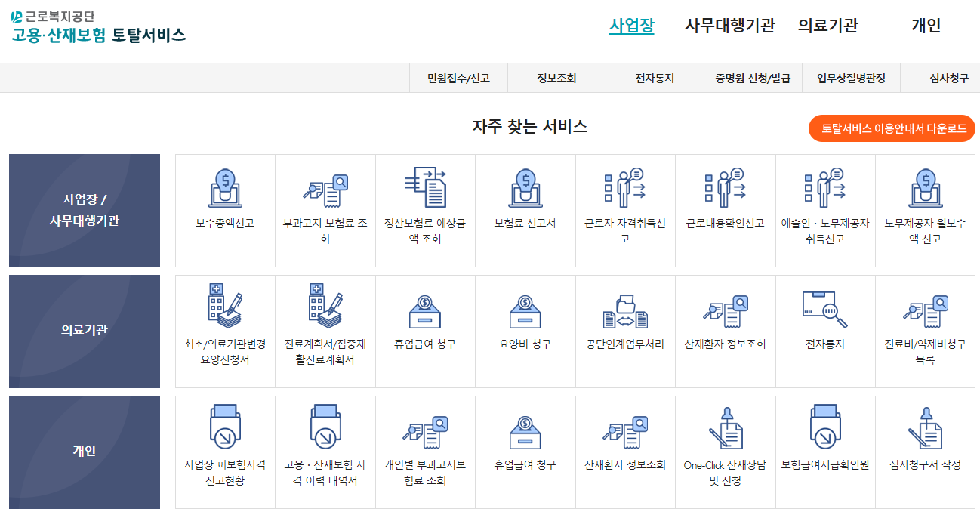The height and width of the screenshot is (512, 980).
Task: Open the 민원접수/신고 menu
Action: pyautogui.click(x=458, y=78)
